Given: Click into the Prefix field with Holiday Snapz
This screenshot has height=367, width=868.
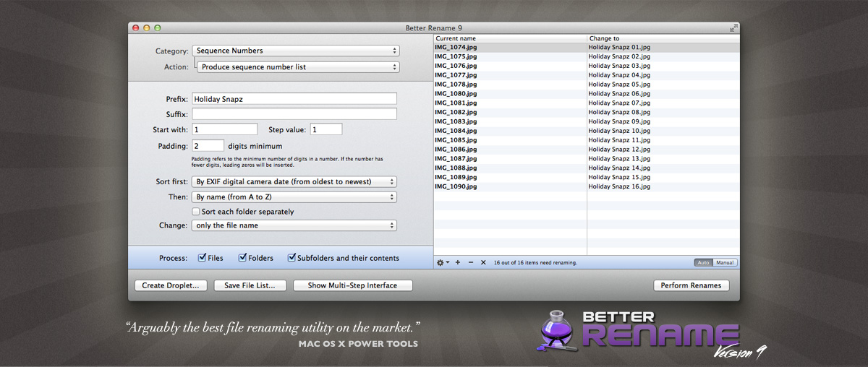Looking at the screenshot, I should 294,98.
